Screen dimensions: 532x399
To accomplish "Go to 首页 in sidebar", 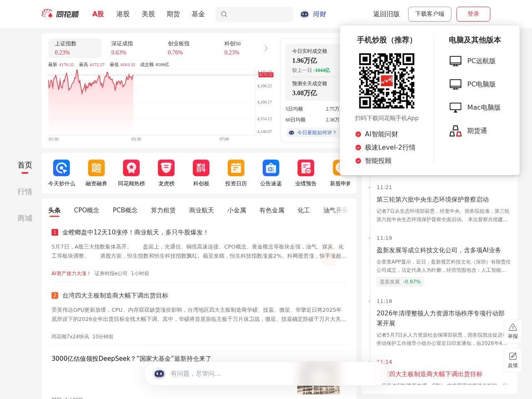I will [25, 165].
